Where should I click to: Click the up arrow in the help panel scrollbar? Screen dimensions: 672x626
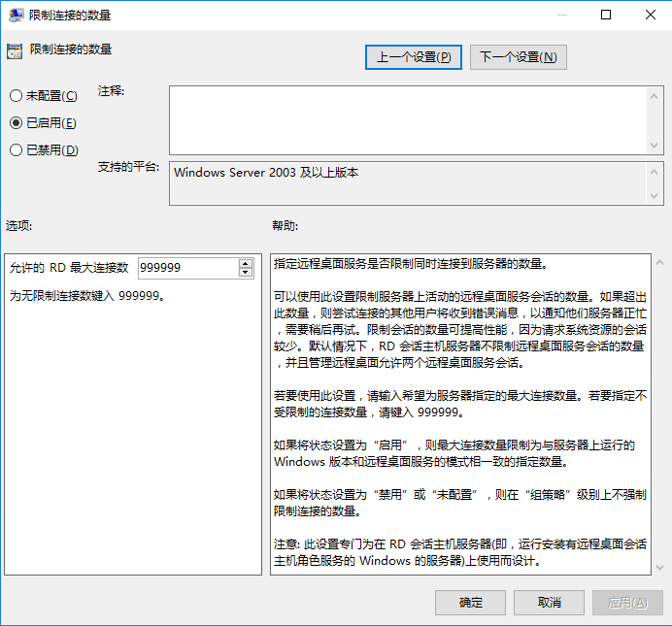[x=660, y=262]
